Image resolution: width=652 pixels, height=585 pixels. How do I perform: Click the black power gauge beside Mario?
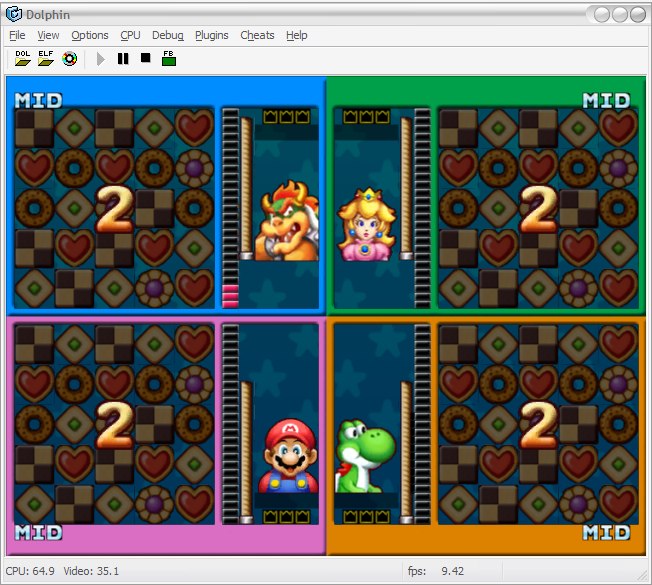point(230,424)
